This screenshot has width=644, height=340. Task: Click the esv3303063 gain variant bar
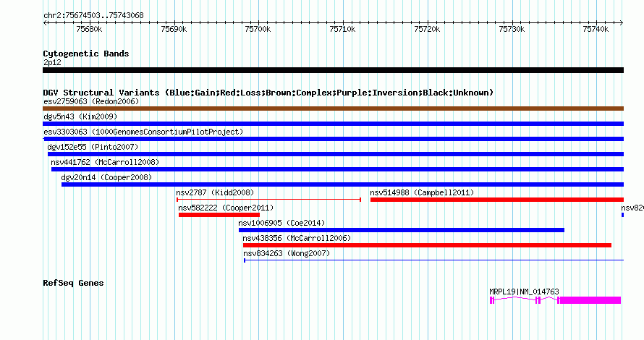[334, 139]
